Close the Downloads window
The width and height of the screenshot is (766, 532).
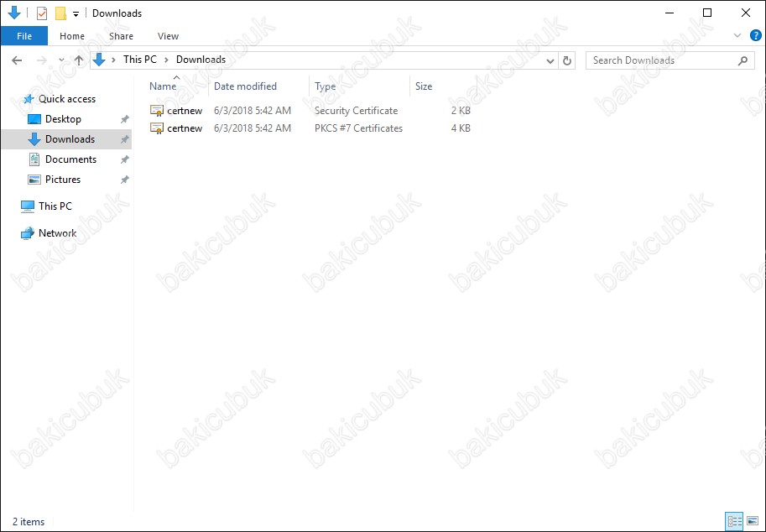746,13
